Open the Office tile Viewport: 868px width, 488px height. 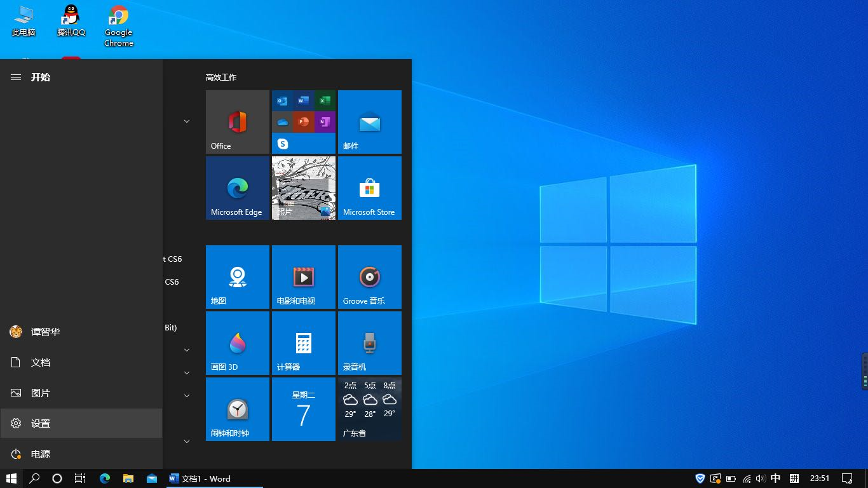238,122
